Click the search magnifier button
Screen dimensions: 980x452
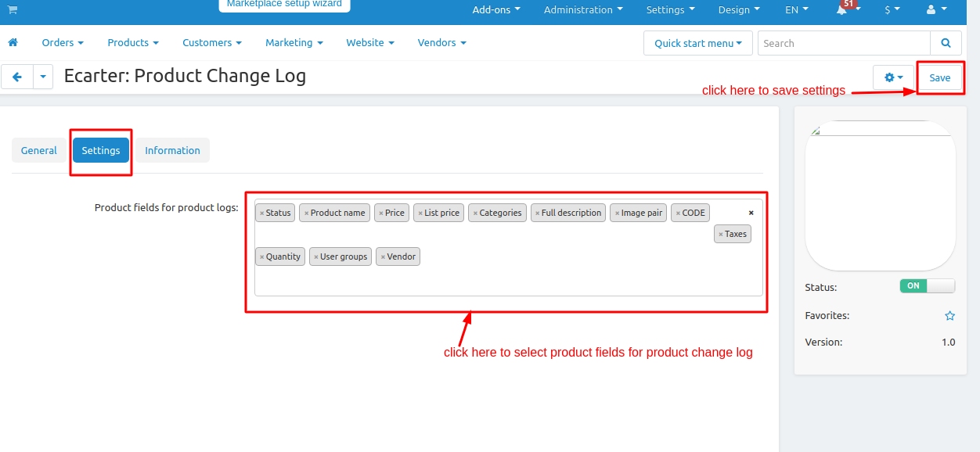tap(946, 43)
